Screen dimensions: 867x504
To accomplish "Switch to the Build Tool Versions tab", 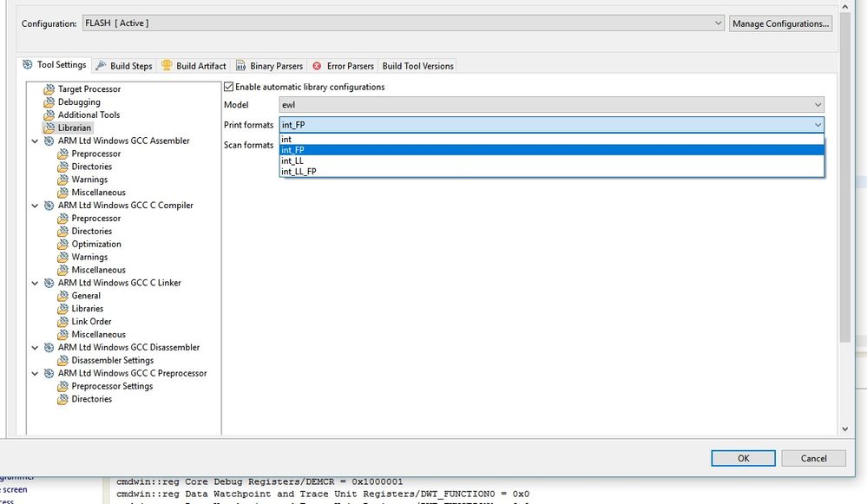I will (x=418, y=66).
